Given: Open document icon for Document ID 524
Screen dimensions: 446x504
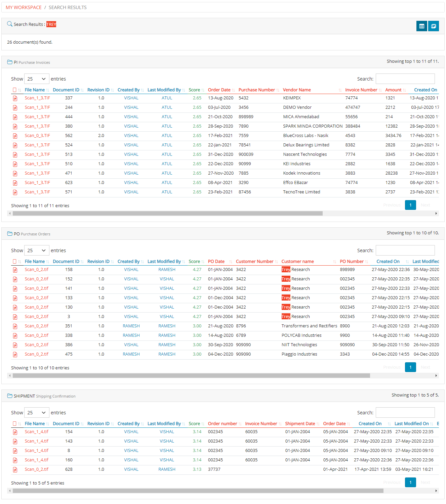Looking at the screenshot, I should pyautogui.click(x=15, y=145).
